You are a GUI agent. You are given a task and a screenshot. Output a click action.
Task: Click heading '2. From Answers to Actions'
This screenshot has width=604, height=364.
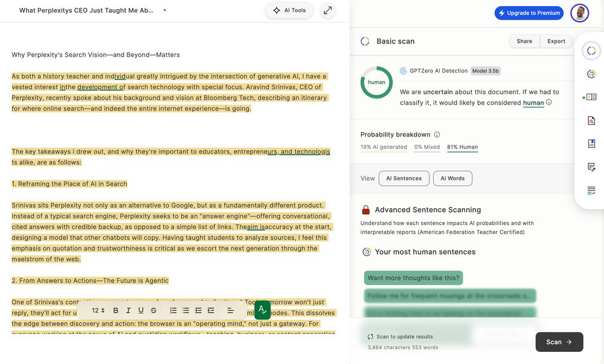90,281
